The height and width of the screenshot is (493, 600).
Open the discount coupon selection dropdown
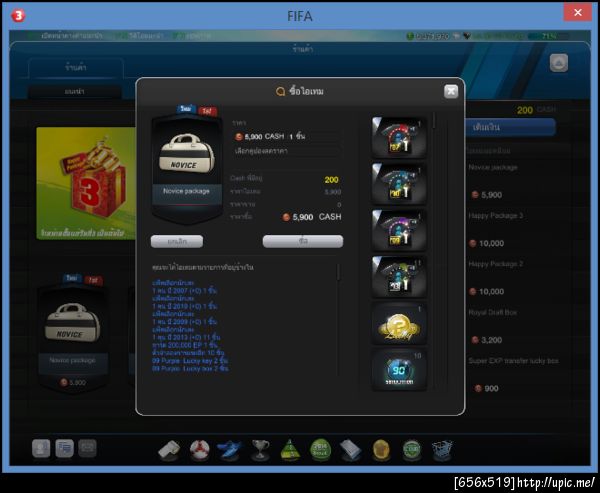(286, 151)
